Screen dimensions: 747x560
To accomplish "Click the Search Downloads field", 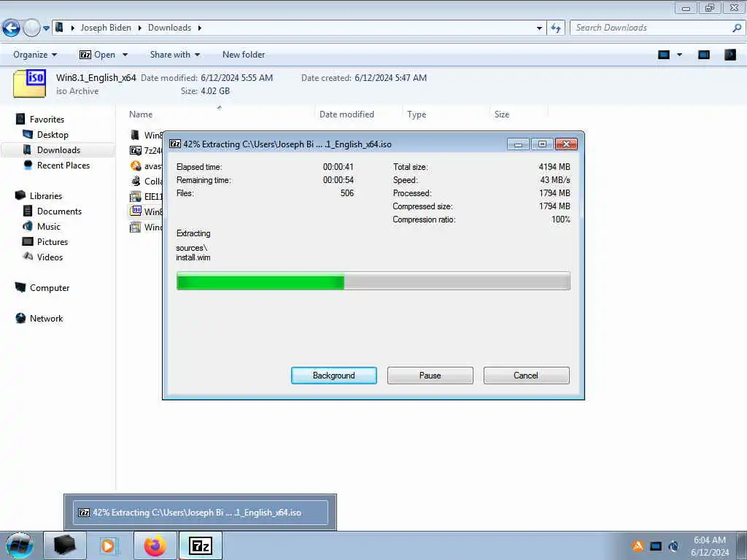I will pos(651,28).
